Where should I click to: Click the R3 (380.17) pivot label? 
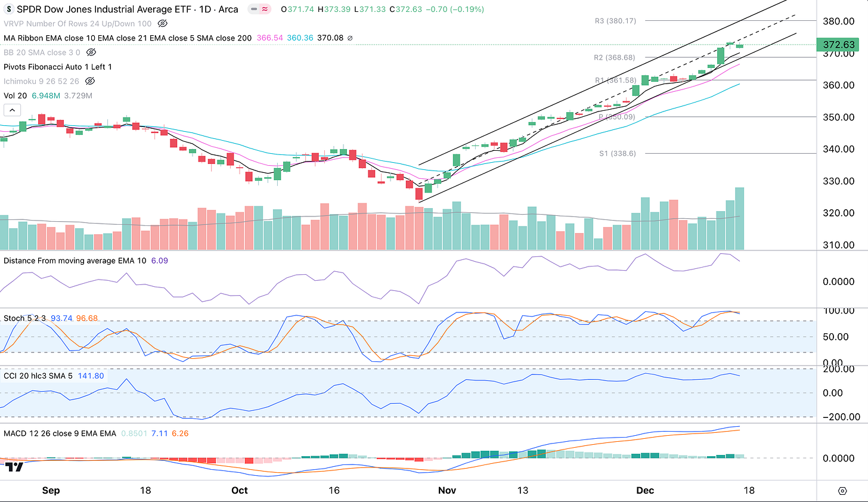615,21
